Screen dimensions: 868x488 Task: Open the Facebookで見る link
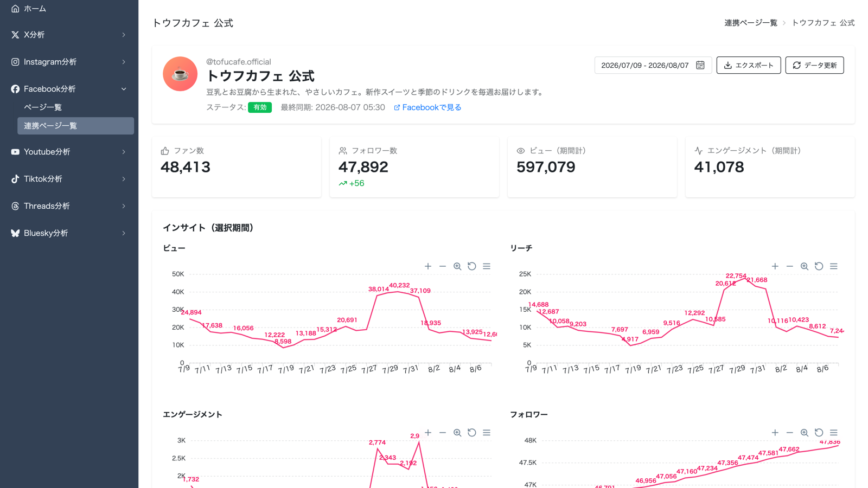tap(427, 107)
